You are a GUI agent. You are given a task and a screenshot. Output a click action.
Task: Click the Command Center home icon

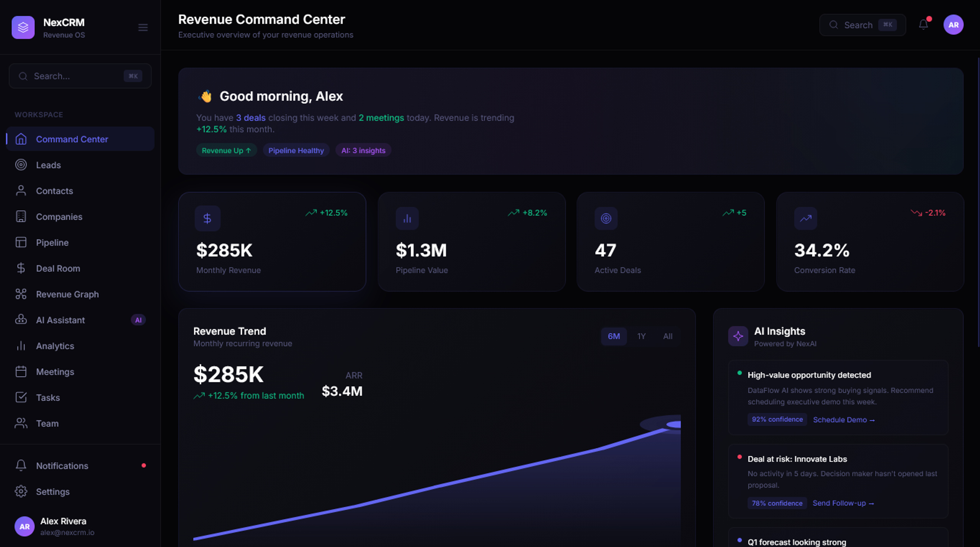pos(21,139)
